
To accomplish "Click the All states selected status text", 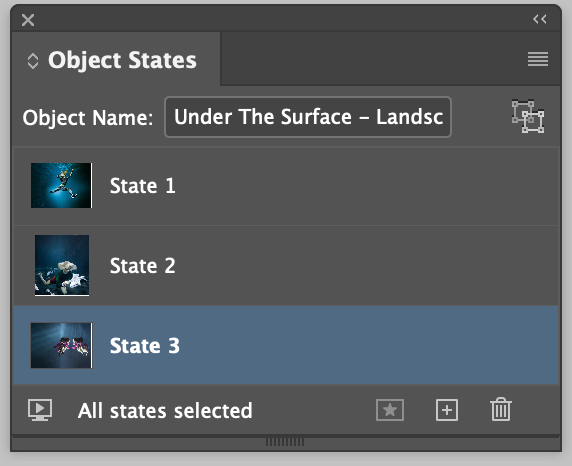I will pyautogui.click(x=165, y=411).
